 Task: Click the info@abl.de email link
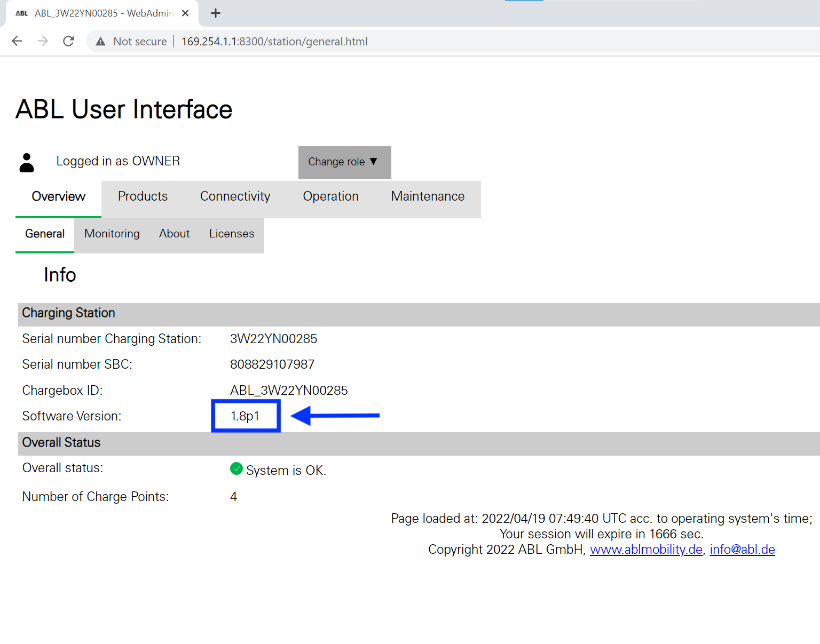[742, 550]
